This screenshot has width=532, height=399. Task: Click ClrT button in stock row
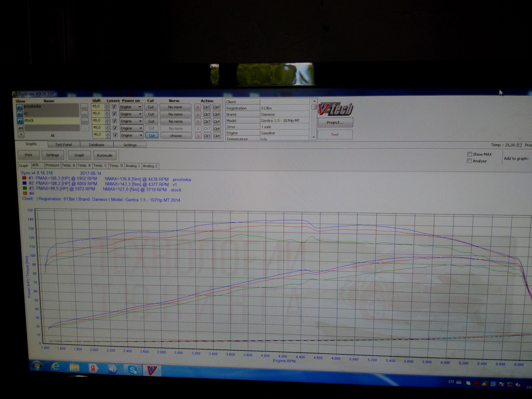[207, 122]
